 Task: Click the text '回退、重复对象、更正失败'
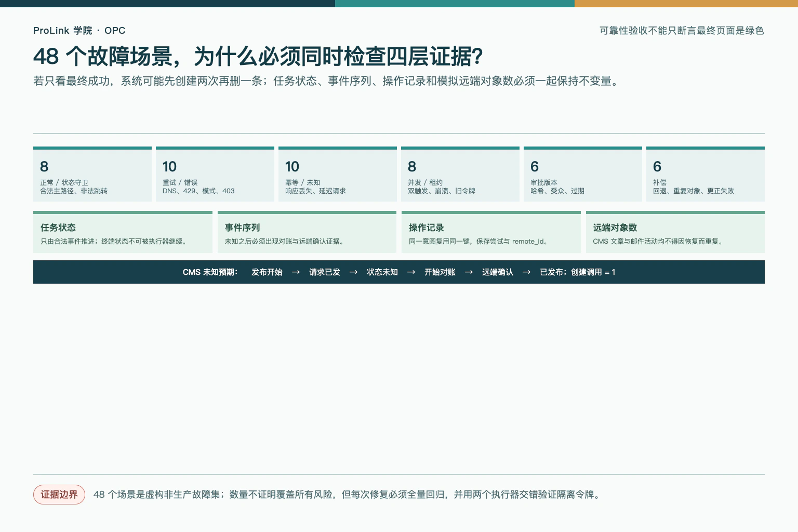pyautogui.click(x=694, y=191)
